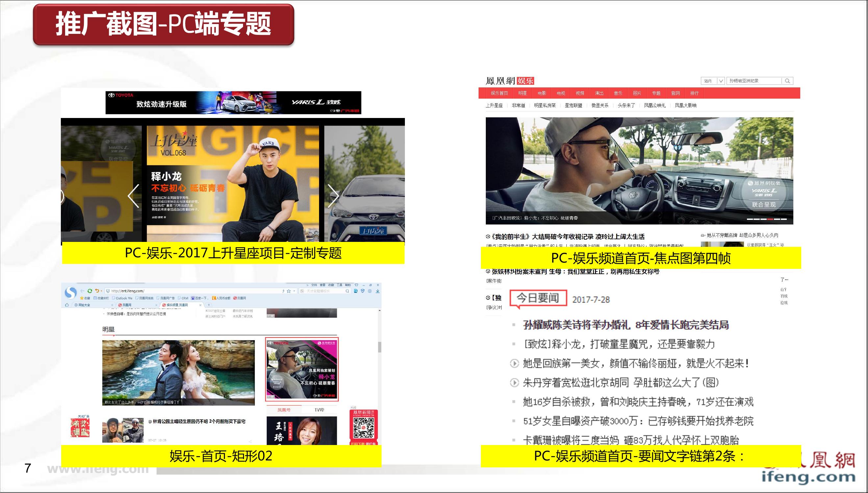
Task: Open the Toyota 释小龙 rectangle ad
Action: 302,369
